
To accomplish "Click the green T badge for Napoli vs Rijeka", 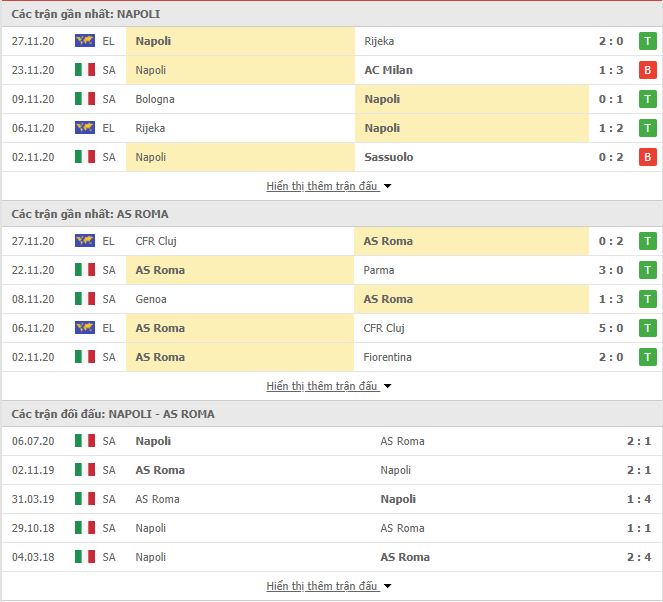I will [647, 41].
